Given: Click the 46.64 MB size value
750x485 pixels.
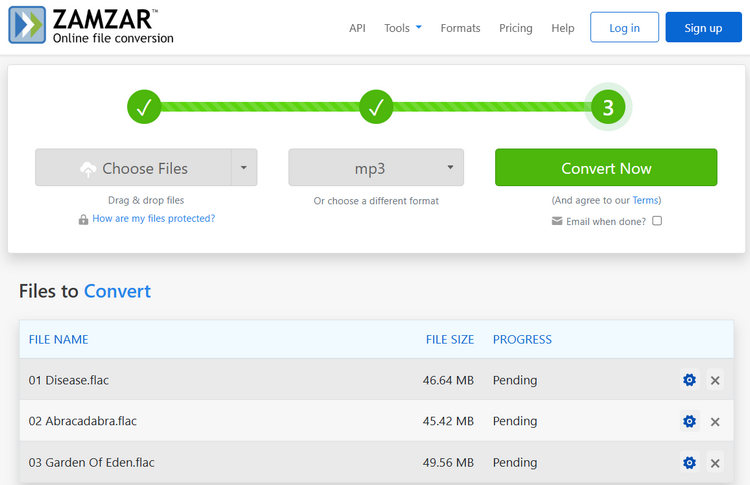Looking at the screenshot, I should click(448, 380).
